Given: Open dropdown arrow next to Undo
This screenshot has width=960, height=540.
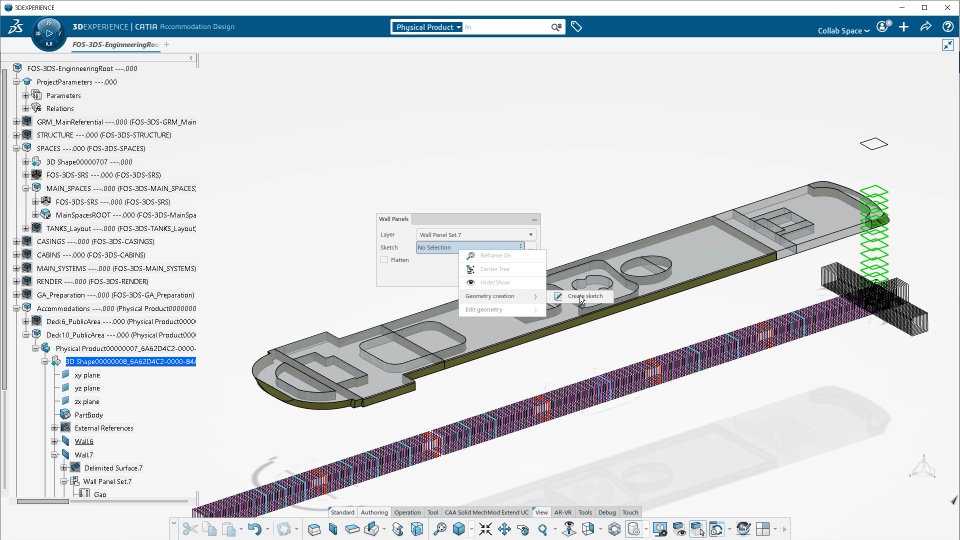Looking at the screenshot, I should (x=267, y=530).
